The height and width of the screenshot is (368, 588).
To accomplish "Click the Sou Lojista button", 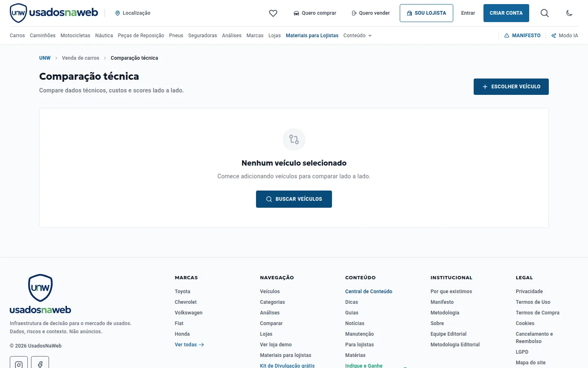I will click(426, 13).
